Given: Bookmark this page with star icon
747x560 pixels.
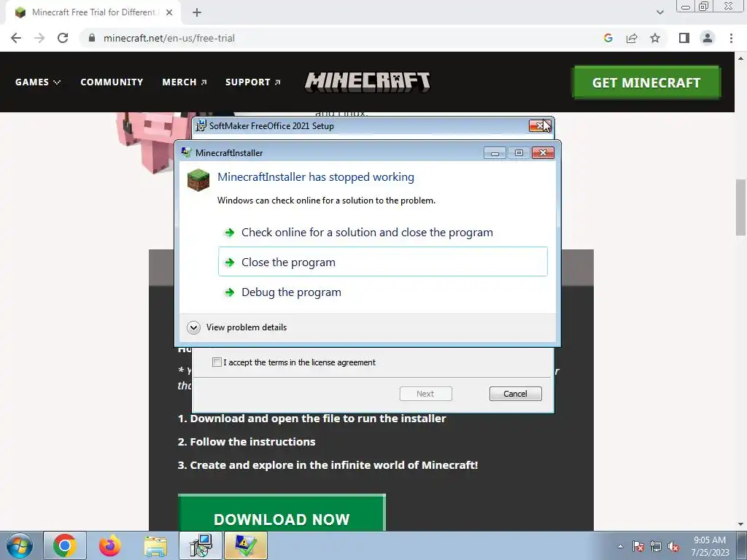Looking at the screenshot, I should click(655, 38).
